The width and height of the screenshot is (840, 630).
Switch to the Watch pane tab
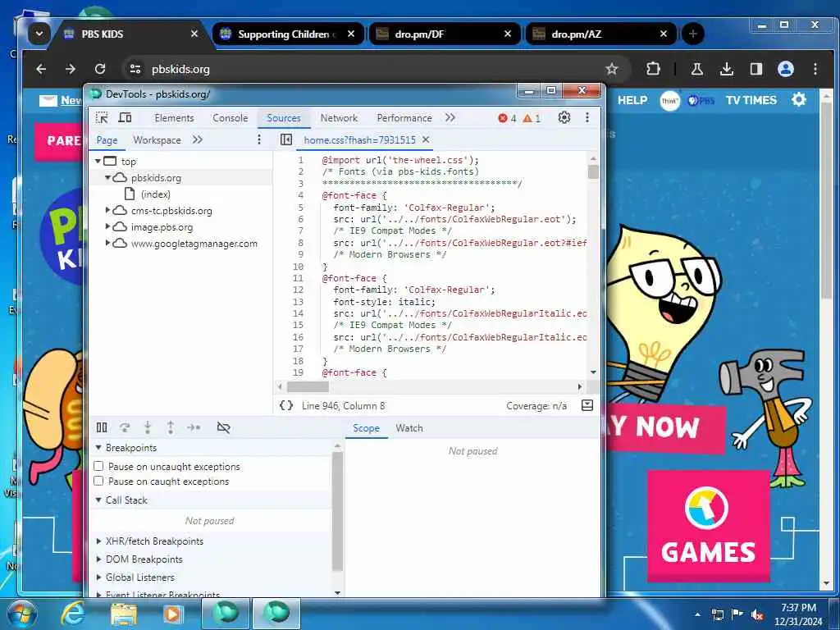coord(409,428)
